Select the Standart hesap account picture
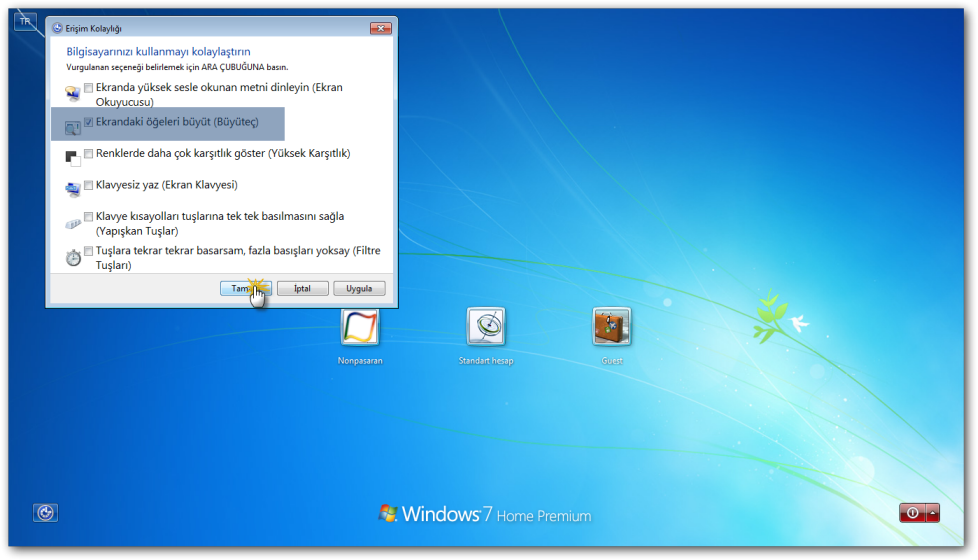The height and width of the screenshot is (560, 978). [x=486, y=327]
